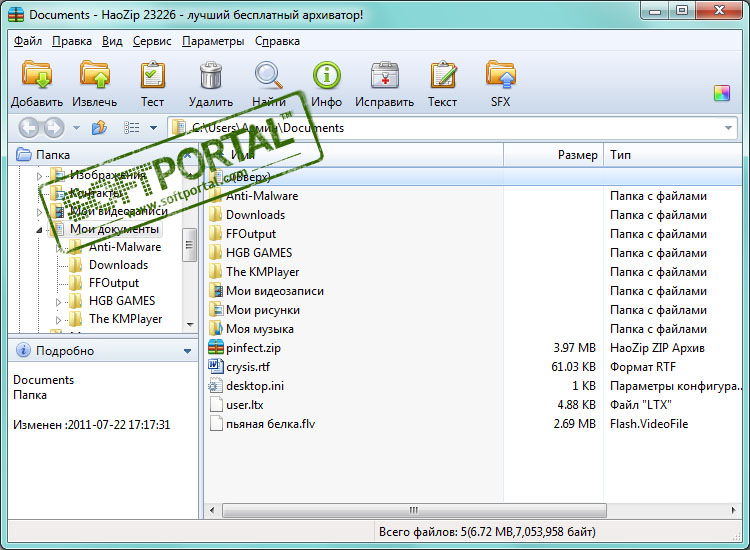Image resolution: width=750 pixels, height=550 pixels.
Task: Click the horizontal scrollbar thumb in file list
Action: [x=414, y=510]
